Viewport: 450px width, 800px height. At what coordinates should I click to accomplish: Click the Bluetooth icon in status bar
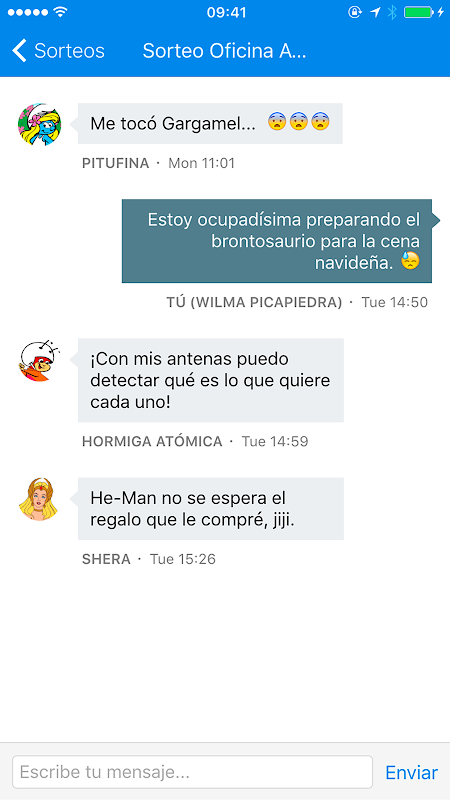click(x=392, y=12)
